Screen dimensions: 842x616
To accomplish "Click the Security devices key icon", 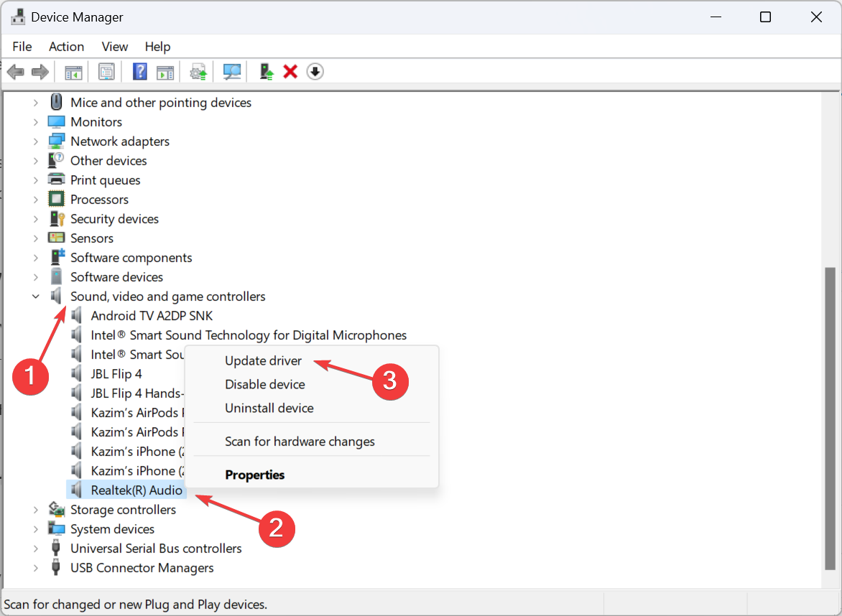I will point(56,218).
